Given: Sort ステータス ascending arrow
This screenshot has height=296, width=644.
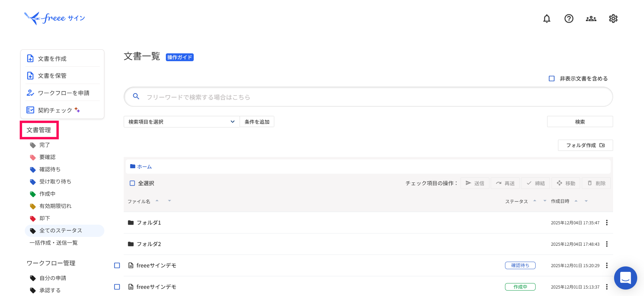Looking at the screenshot, I should coord(535,201).
